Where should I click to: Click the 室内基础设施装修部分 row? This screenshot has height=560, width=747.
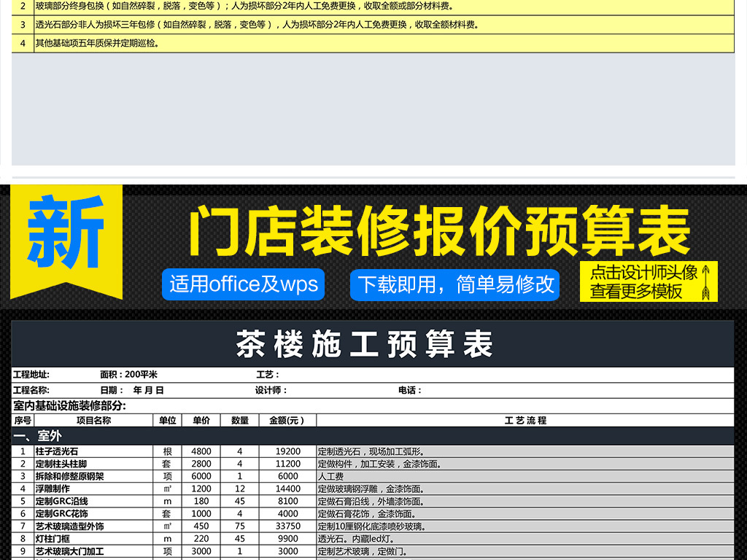click(x=372, y=405)
